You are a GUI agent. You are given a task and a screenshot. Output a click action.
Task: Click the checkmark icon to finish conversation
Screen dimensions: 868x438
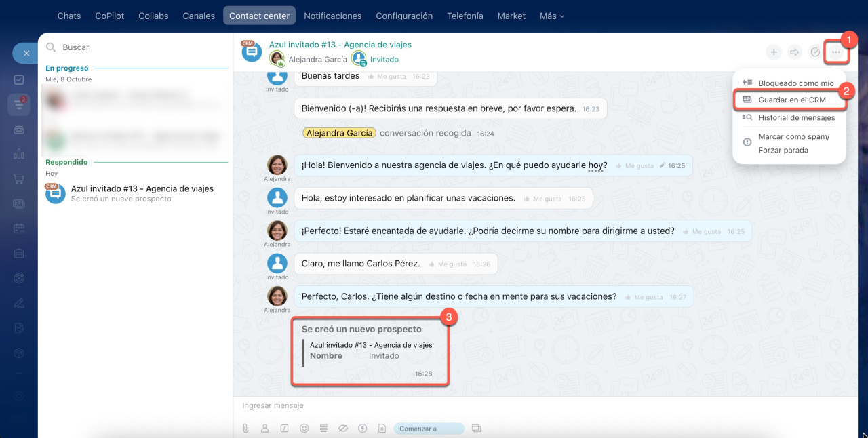(815, 52)
